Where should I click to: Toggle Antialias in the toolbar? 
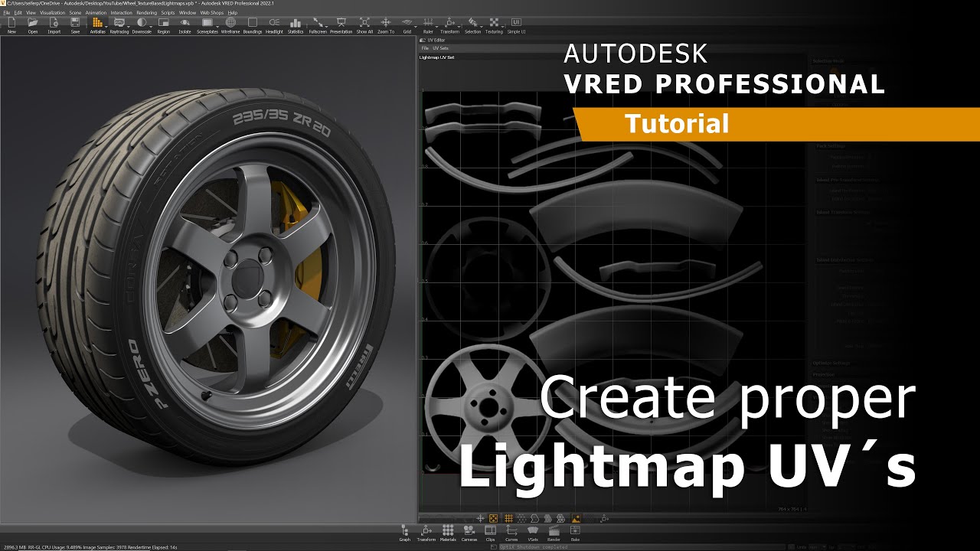[97, 26]
